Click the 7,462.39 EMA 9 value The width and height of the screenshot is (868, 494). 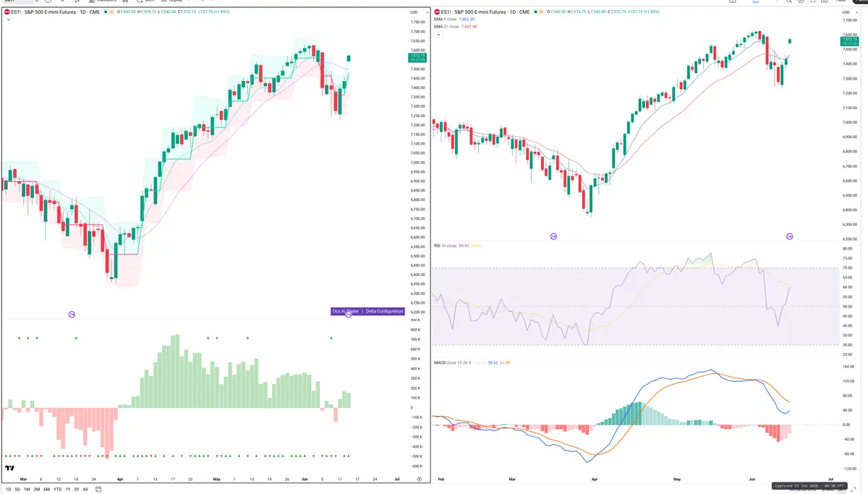[467, 20]
